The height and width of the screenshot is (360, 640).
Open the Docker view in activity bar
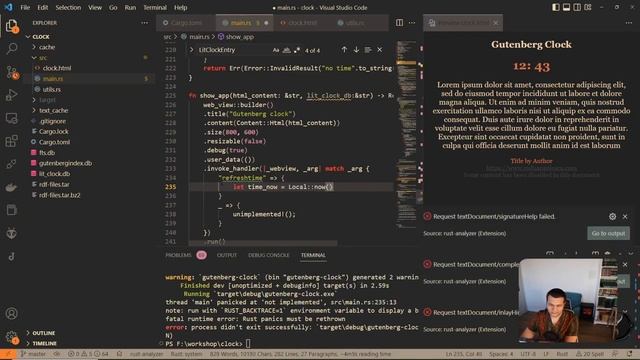pos(11,187)
